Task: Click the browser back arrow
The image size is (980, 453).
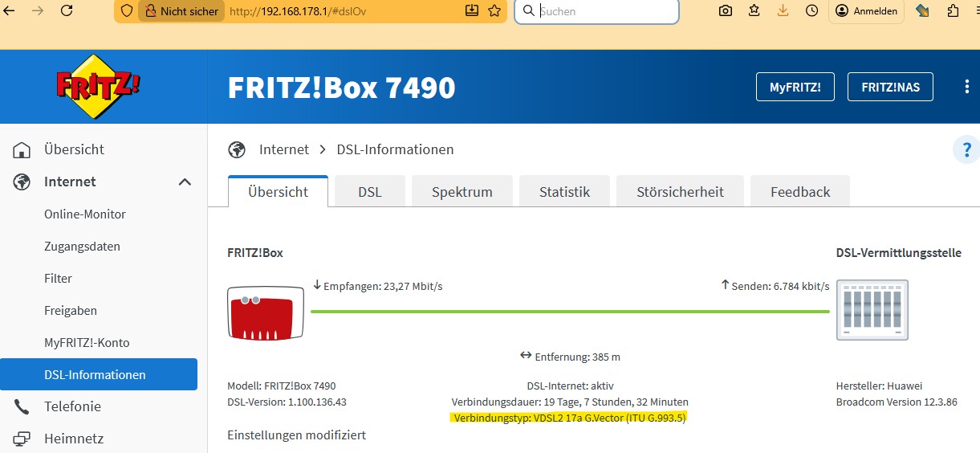Action: pyautogui.click(x=9, y=10)
